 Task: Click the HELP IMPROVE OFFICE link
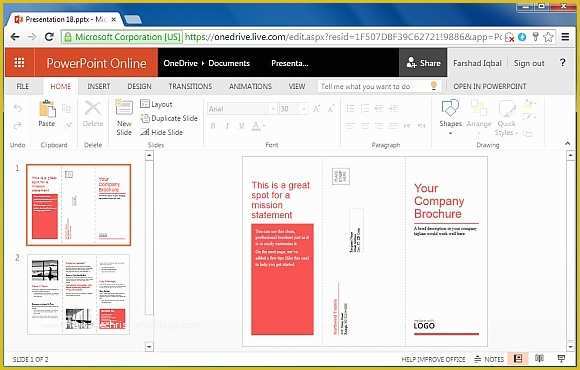point(433,359)
